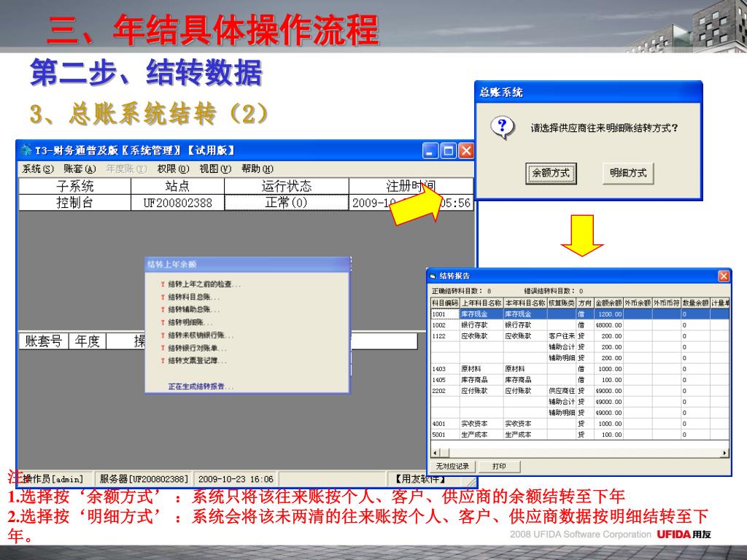This screenshot has height=560, width=747.
Task: Open the 视图(V) menu
Action: (x=215, y=168)
